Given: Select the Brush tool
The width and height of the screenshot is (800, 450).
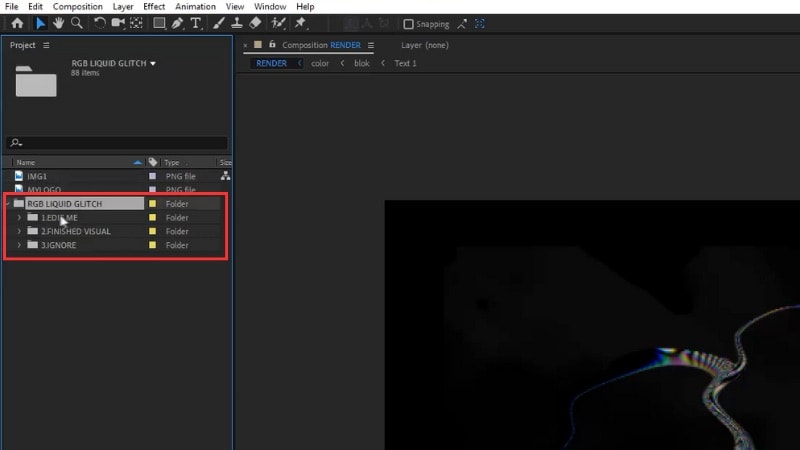Looking at the screenshot, I should (218, 23).
